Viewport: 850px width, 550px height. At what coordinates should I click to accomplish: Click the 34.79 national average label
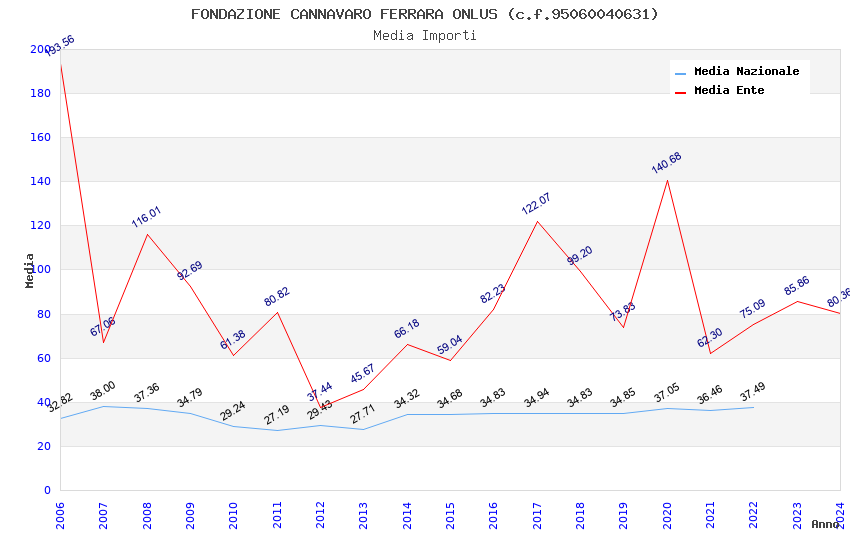(190, 398)
